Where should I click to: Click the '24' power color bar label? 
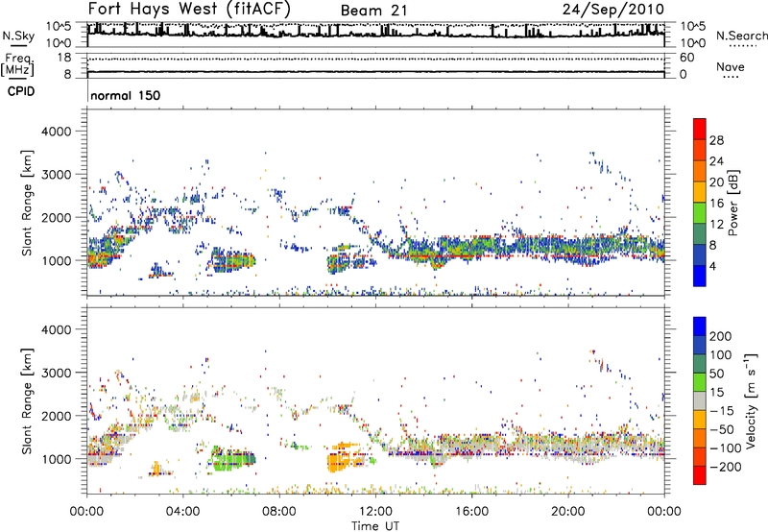pyautogui.click(x=716, y=161)
